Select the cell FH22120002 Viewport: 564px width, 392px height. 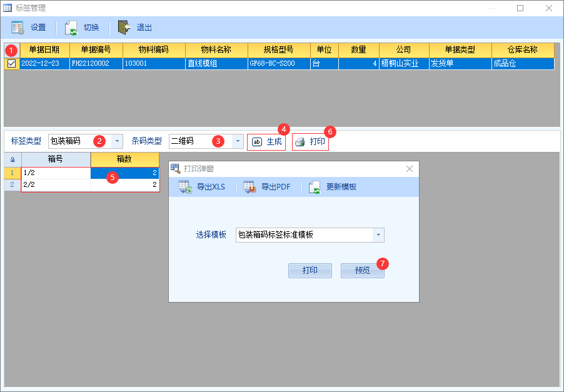96,64
